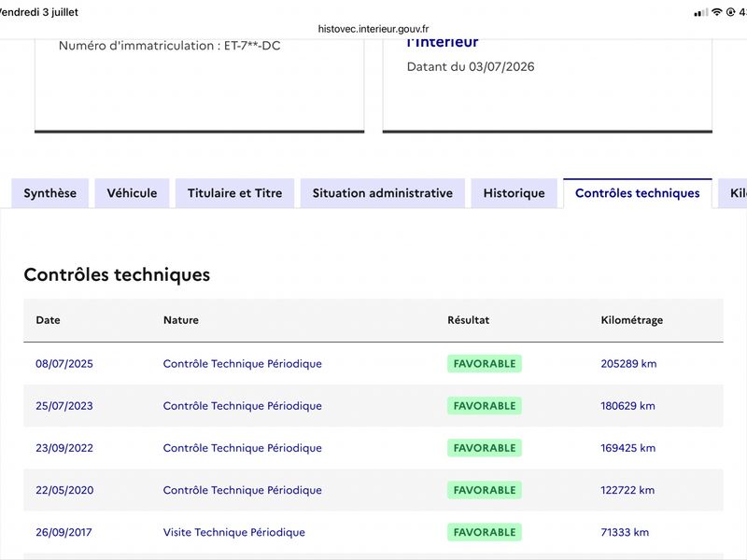Tap the Wi-Fi status icon
Image resolution: width=747 pixels, height=560 pixels.
717,12
